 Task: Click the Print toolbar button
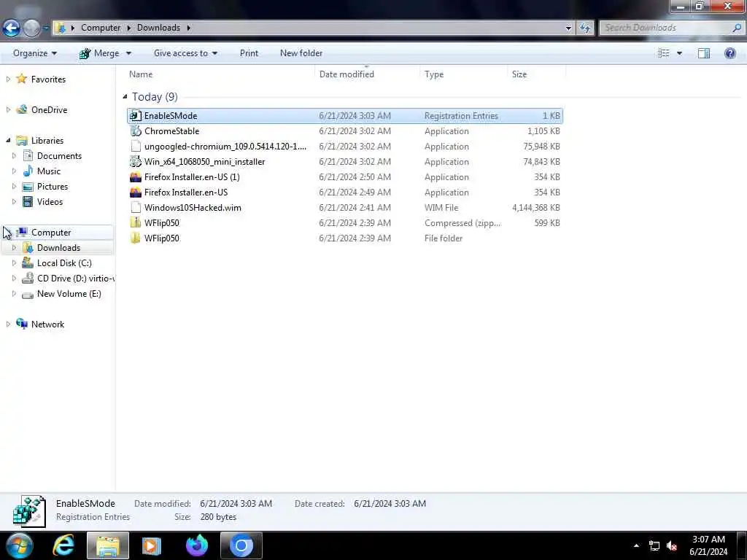tap(249, 53)
